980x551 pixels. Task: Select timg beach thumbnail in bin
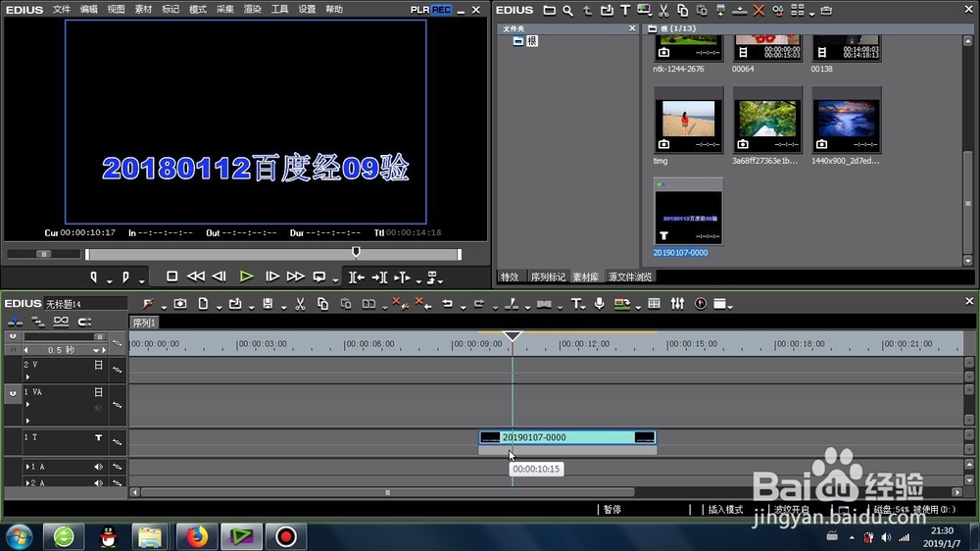pyautogui.click(x=688, y=121)
